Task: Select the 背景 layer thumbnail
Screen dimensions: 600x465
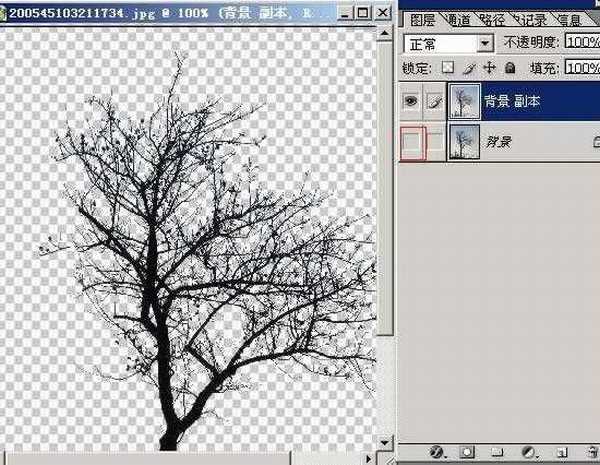Action: coord(463,142)
